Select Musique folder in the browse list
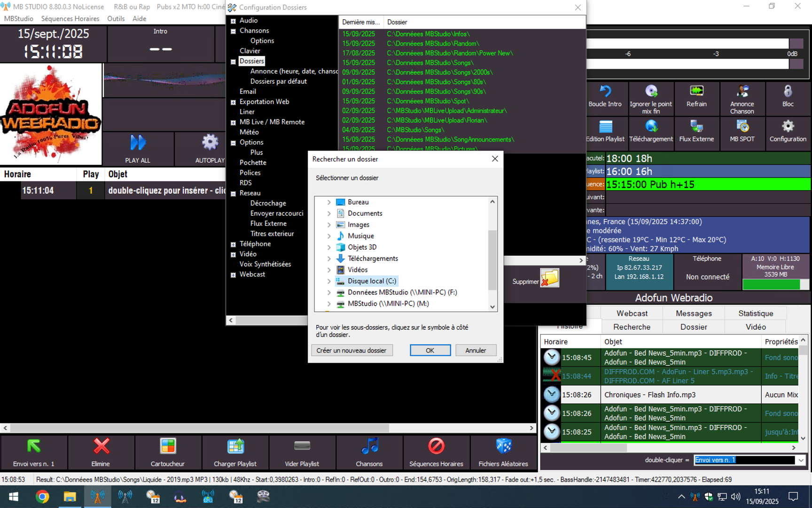Image resolution: width=812 pixels, height=508 pixels. [x=360, y=236]
